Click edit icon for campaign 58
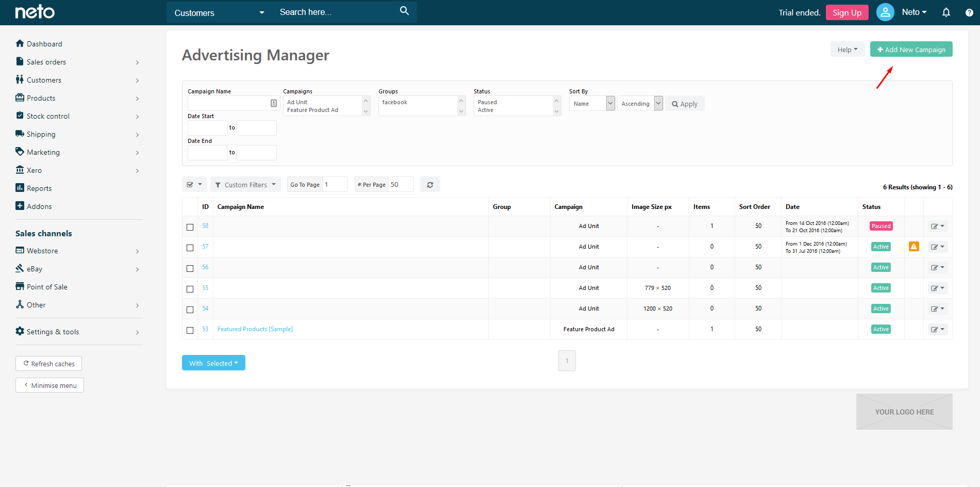980x487 pixels. click(x=938, y=226)
